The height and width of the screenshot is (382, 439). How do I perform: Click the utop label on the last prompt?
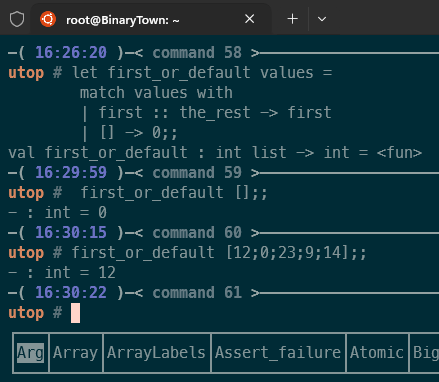tap(26, 313)
